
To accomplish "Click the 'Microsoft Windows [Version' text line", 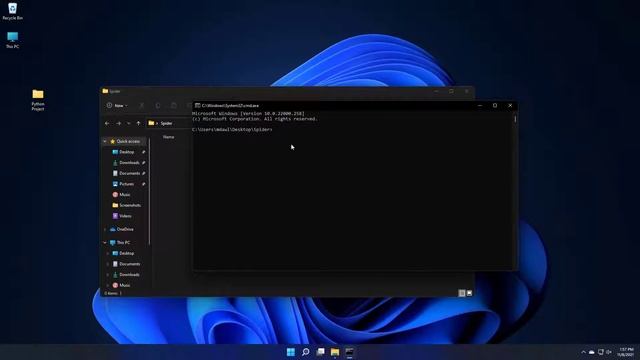I will click(x=248, y=113).
